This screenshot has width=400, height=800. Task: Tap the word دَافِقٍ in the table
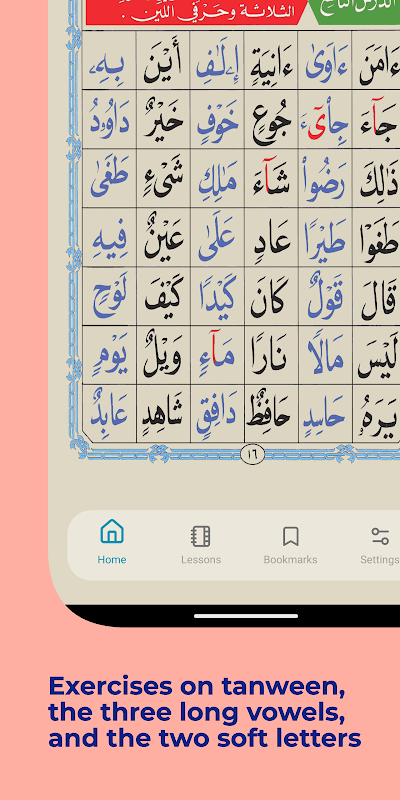pos(217,414)
